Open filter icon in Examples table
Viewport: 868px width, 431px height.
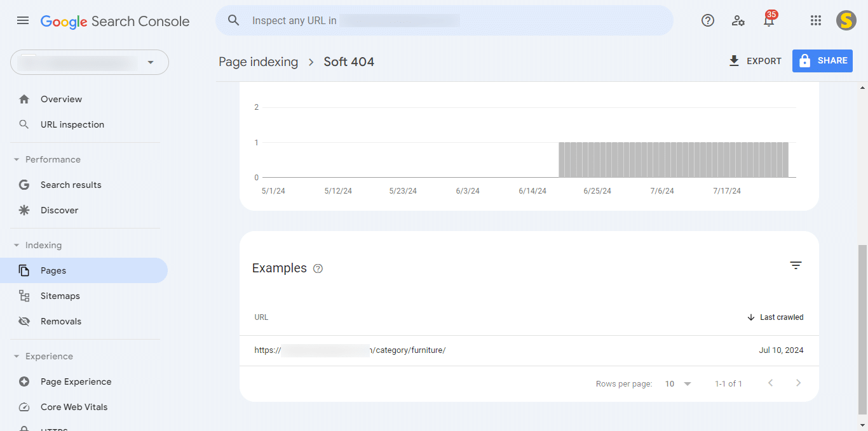[x=796, y=265]
